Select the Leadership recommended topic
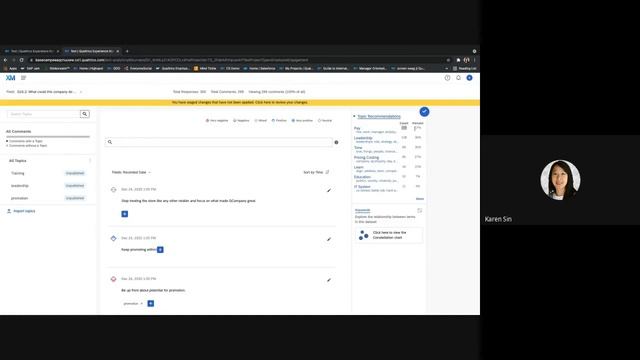The image size is (640, 360). coord(363,138)
